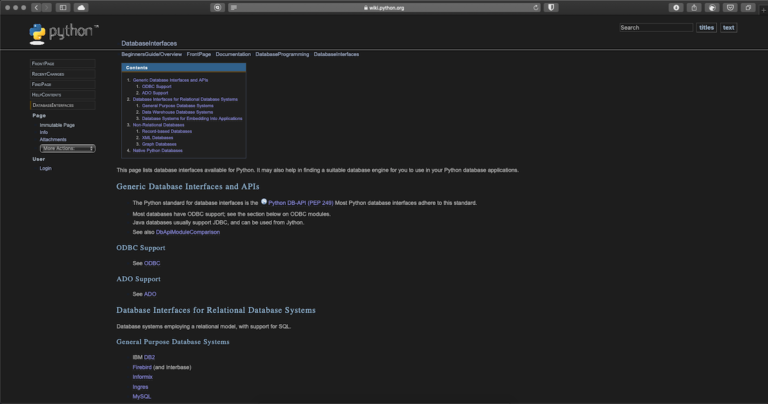This screenshot has width=768, height=404.
Task: Open the shield privacy report icon
Action: (551, 7)
